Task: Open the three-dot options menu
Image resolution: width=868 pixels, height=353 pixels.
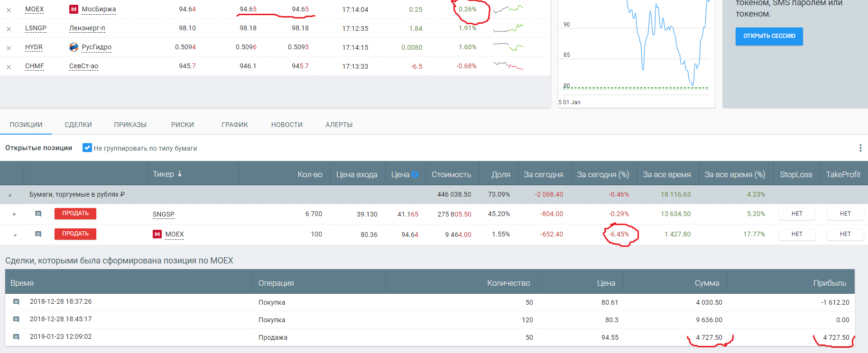Action: pyautogui.click(x=860, y=148)
